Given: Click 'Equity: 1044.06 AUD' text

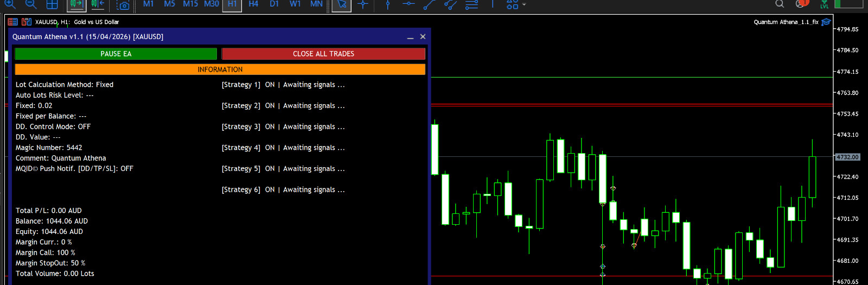Looking at the screenshot, I should coord(49,232).
